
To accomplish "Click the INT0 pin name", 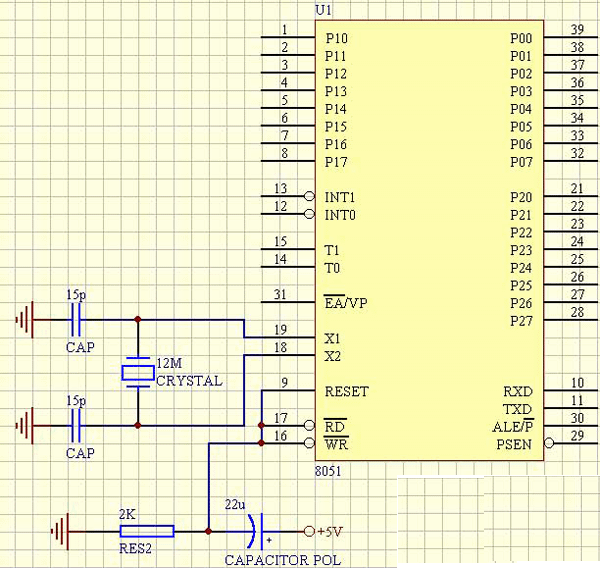I will coord(340,215).
